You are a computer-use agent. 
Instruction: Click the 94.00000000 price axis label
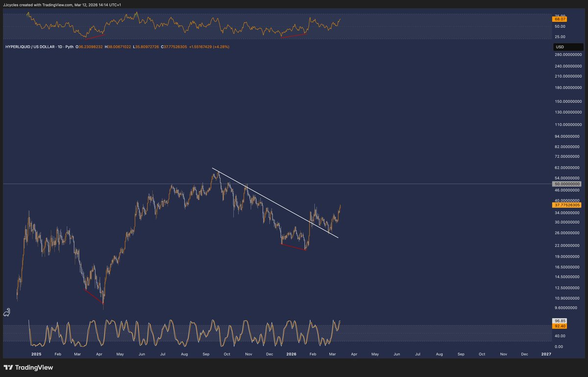click(568, 136)
